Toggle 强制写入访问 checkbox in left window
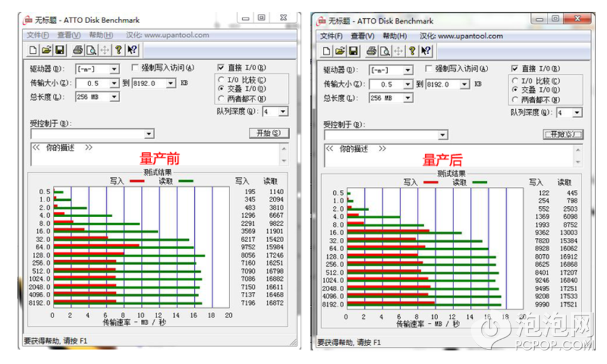 135,68
